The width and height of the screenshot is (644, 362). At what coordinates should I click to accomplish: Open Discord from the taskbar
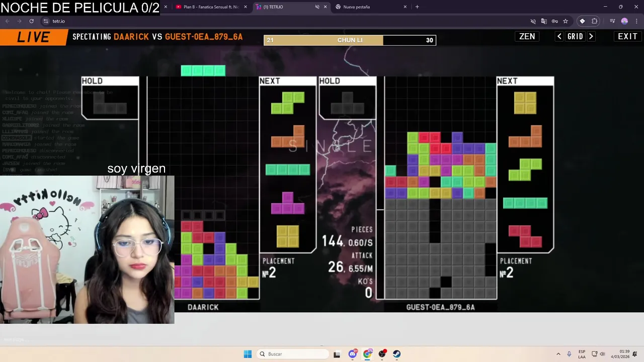353,354
